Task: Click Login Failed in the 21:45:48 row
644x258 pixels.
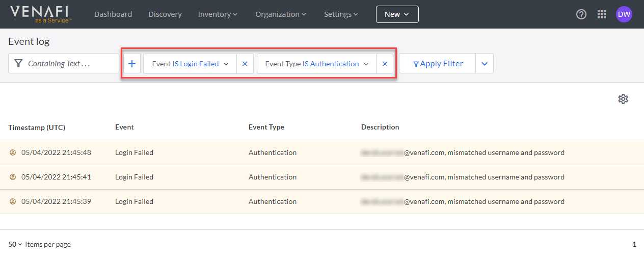Action: coord(134,152)
